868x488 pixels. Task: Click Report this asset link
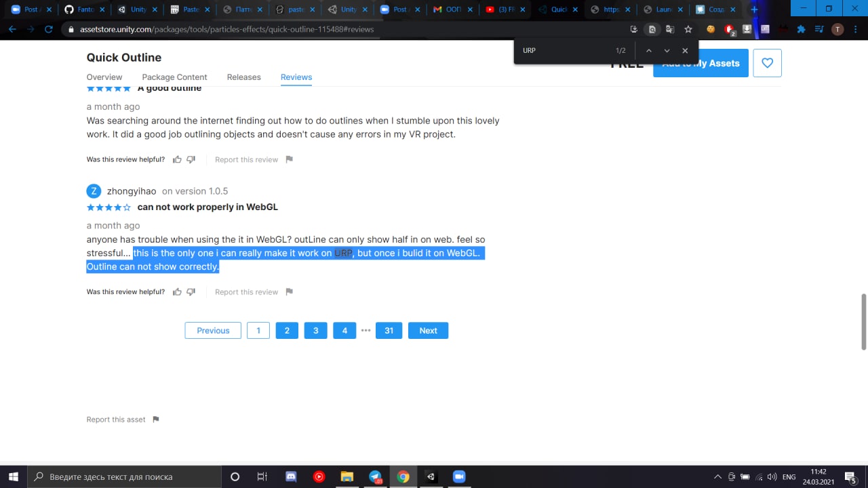[x=116, y=420]
